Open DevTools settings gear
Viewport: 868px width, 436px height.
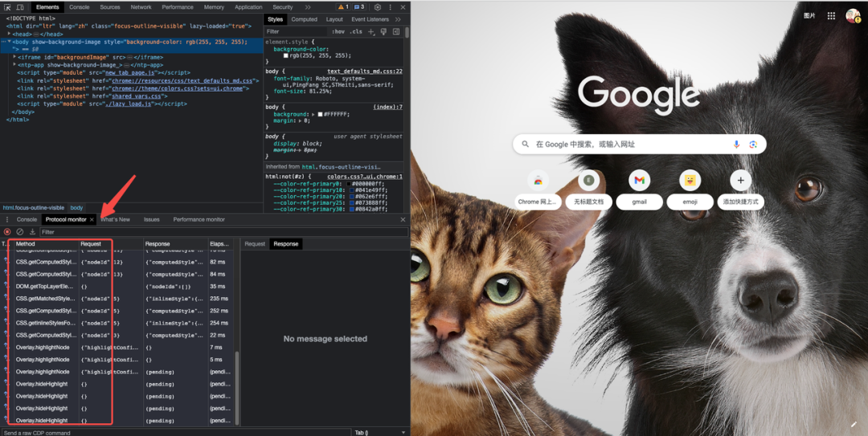[378, 7]
